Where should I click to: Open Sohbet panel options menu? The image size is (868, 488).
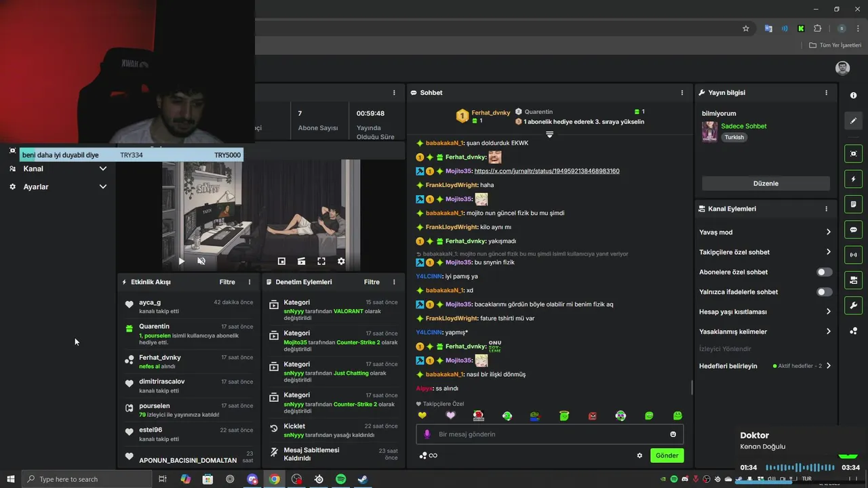pos(682,93)
